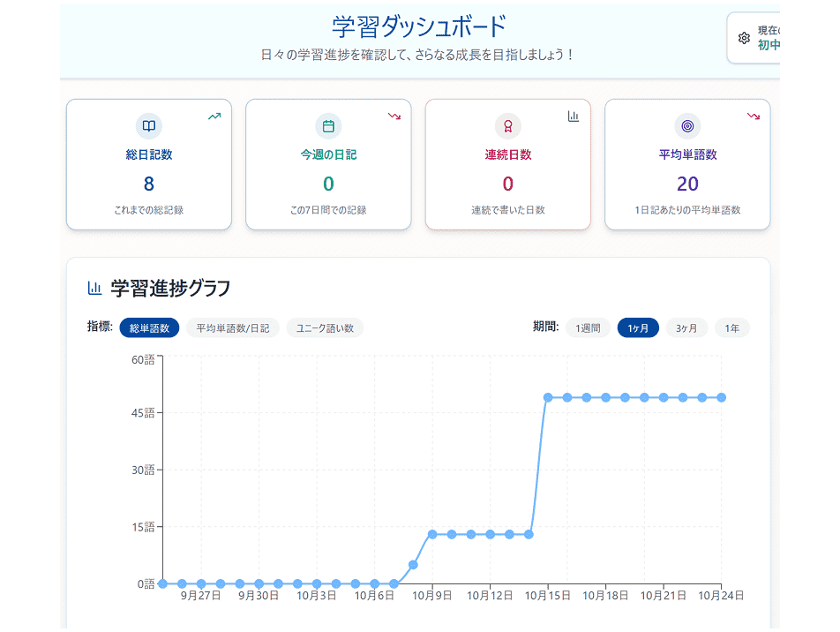Click the downward trend arrow on 今週の日記 card

394,116
